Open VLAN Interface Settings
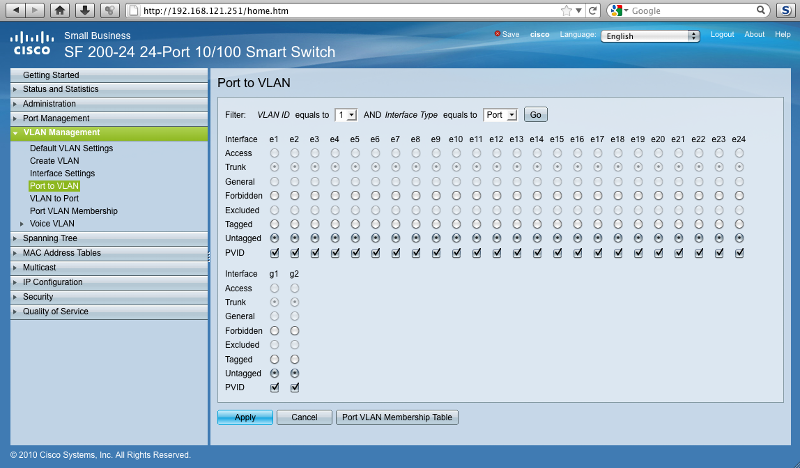Image resolution: width=800 pixels, height=468 pixels. (62, 174)
